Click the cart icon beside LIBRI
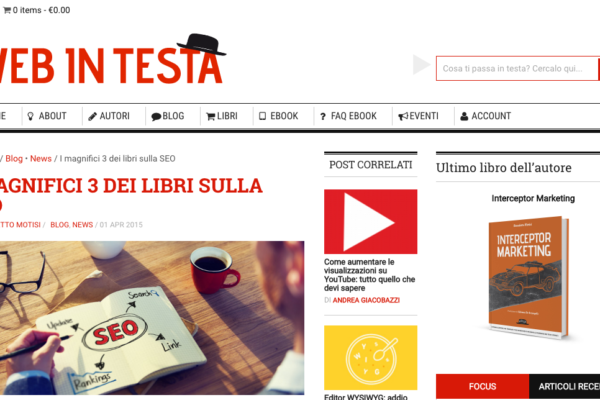Image resolution: width=600 pixels, height=400 pixels. coord(211,116)
